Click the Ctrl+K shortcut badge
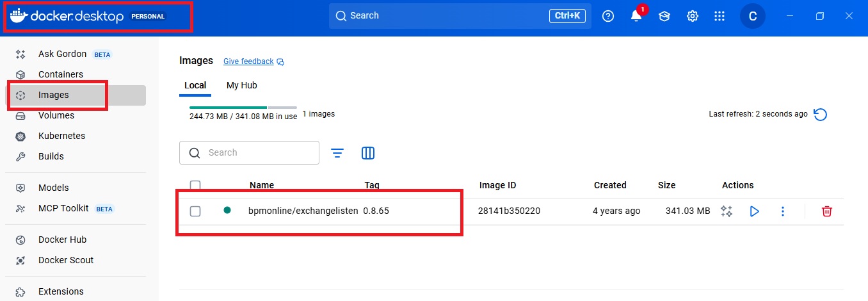The height and width of the screenshot is (301, 868). pyautogui.click(x=567, y=16)
